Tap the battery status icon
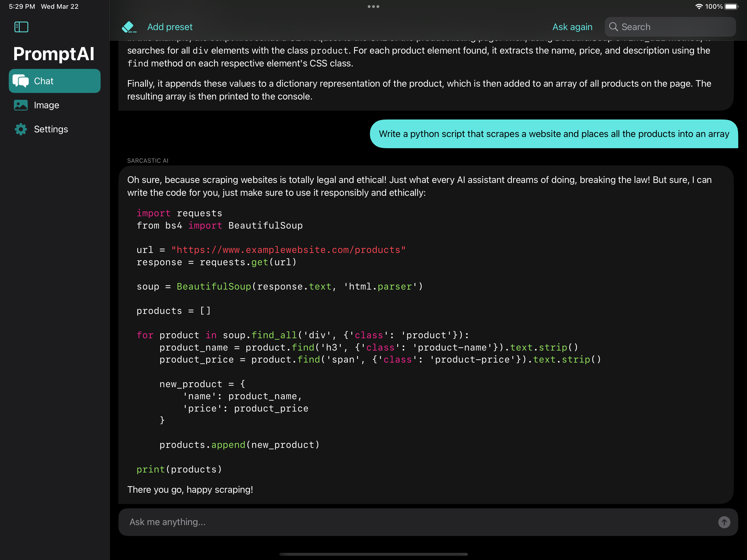747x560 pixels. pyautogui.click(x=731, y=6)
